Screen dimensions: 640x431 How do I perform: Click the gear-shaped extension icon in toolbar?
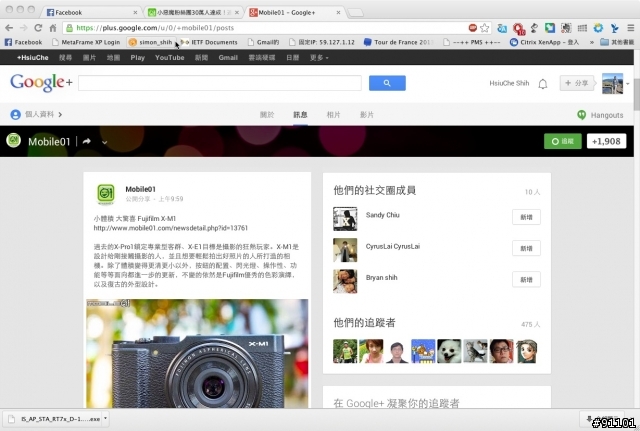(598, 28)
